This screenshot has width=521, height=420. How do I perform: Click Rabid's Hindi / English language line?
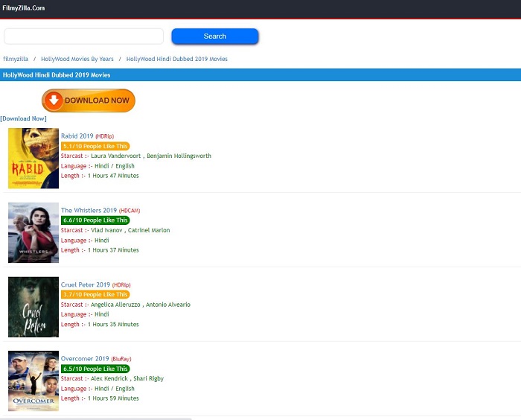[98, 166]
